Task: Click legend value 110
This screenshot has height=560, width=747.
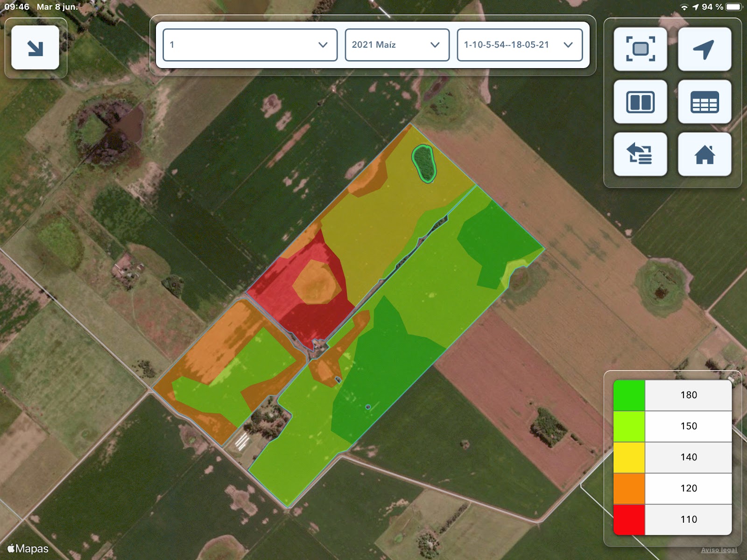Action: [x=689, y=519]
